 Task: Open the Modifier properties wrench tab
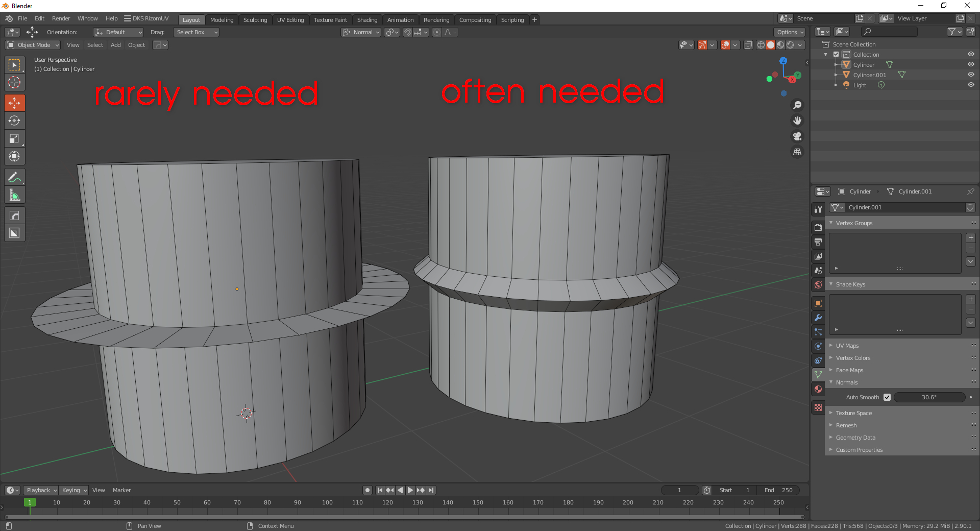coord(818,318)
